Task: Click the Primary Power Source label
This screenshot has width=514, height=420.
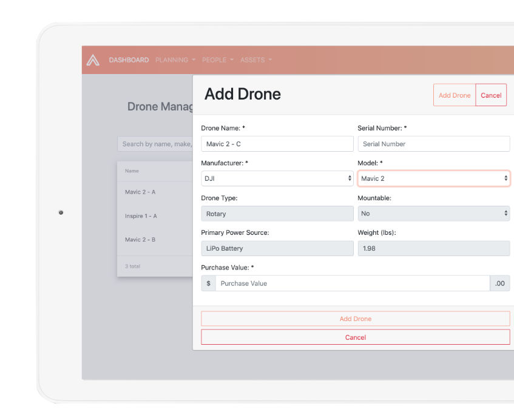Action: pos(235,232)
